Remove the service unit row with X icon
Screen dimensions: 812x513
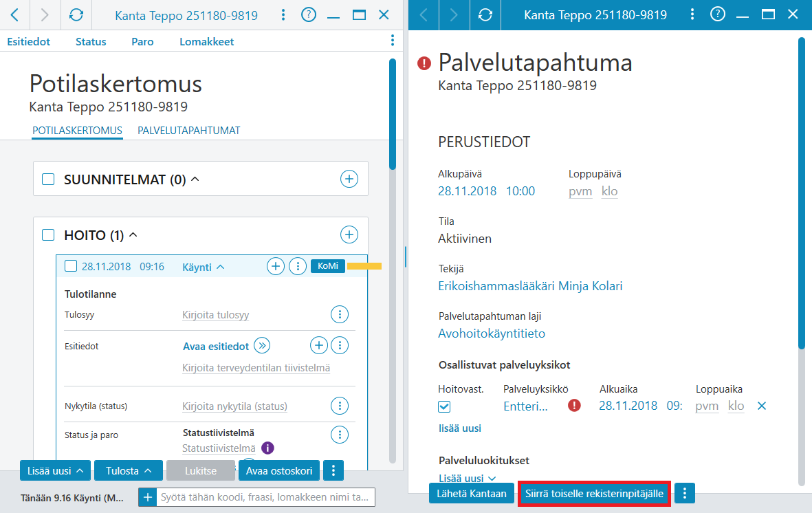coord(762,406)
